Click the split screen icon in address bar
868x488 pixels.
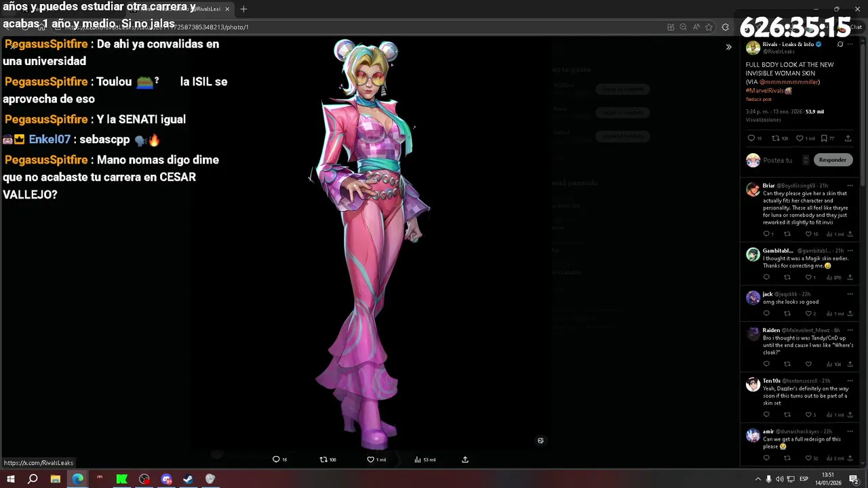click(x=671, y=27)
